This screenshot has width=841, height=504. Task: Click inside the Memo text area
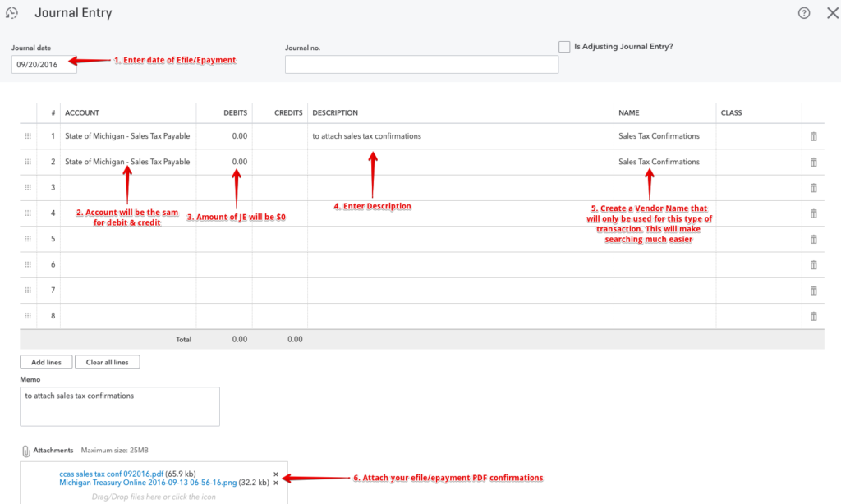(x=120, y=406)
